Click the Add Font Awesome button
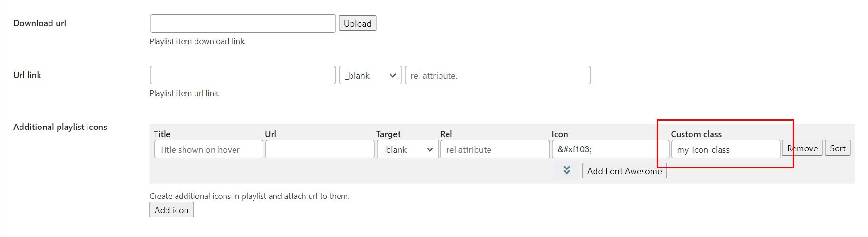The image size is (868, 237). click(x=624, y=171)
